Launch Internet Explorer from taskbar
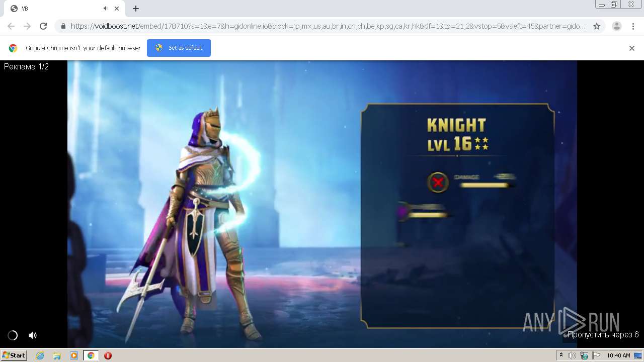 (x=40, y=355)
